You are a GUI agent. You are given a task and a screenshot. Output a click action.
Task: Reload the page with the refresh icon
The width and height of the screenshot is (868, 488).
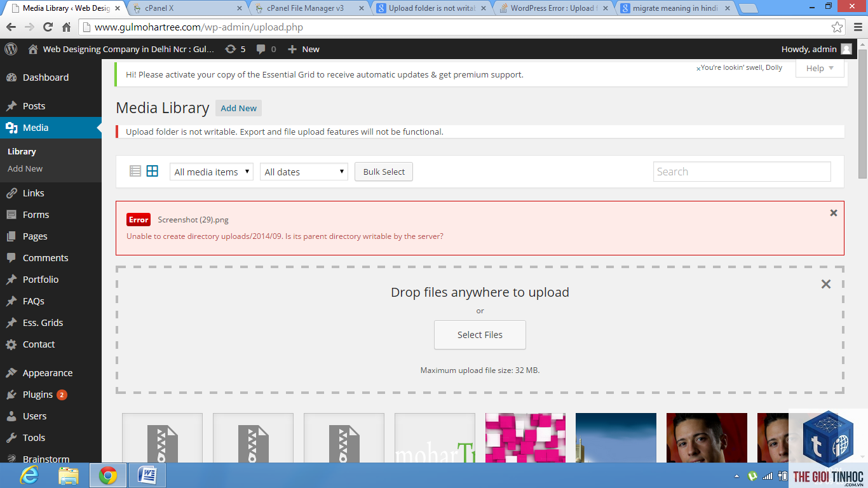coord(48,27)
